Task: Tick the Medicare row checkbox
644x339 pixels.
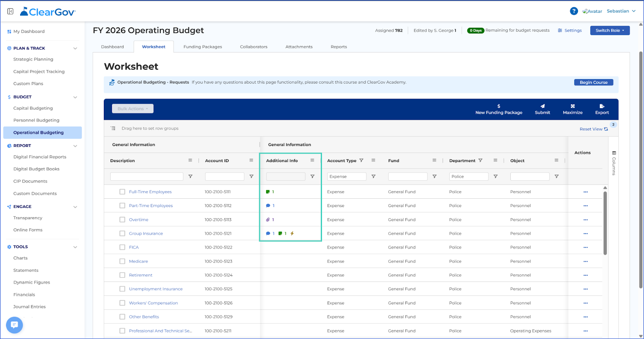Action: (122, 261)
